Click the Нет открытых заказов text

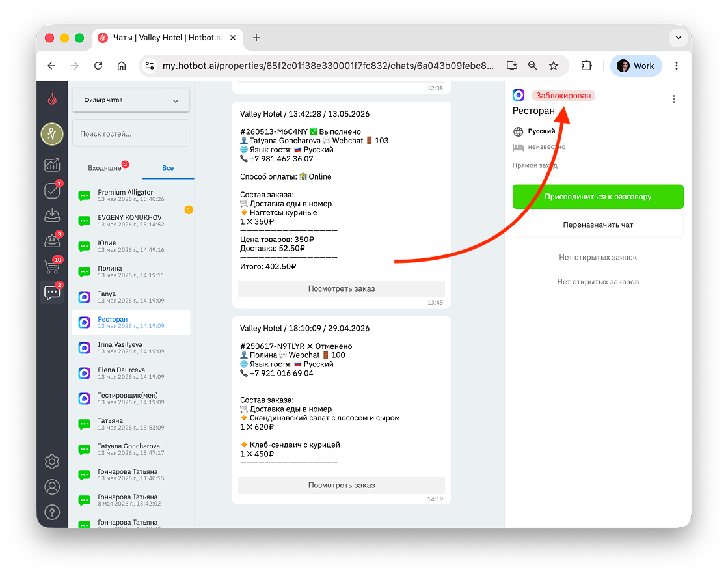point(597,282)
